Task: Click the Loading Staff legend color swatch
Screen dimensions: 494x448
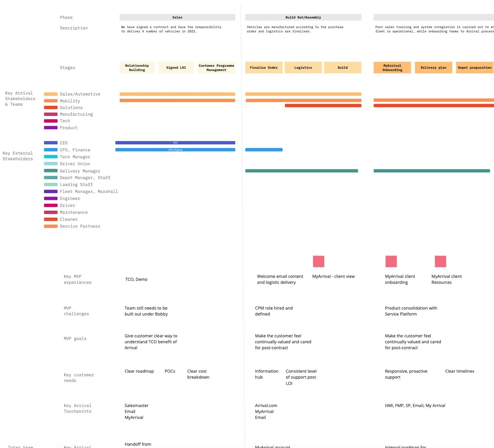Action: [x=51, y=184]
